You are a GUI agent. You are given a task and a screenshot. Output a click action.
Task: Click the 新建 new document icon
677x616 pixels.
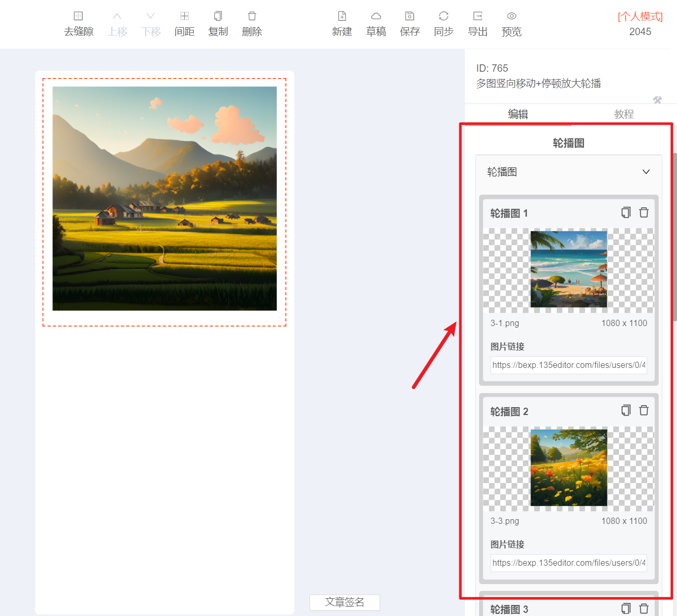[x=342, y=16]
